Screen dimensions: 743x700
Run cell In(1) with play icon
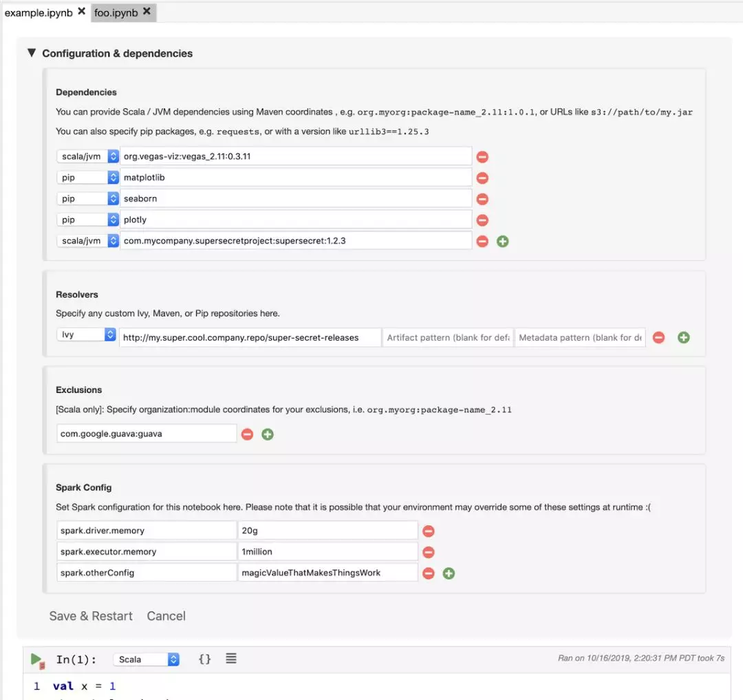(37, 659)
